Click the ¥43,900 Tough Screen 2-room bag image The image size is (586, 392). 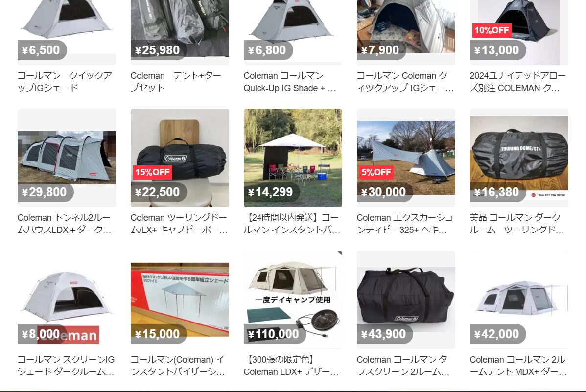pyautogui.click(x=406, y=300)
